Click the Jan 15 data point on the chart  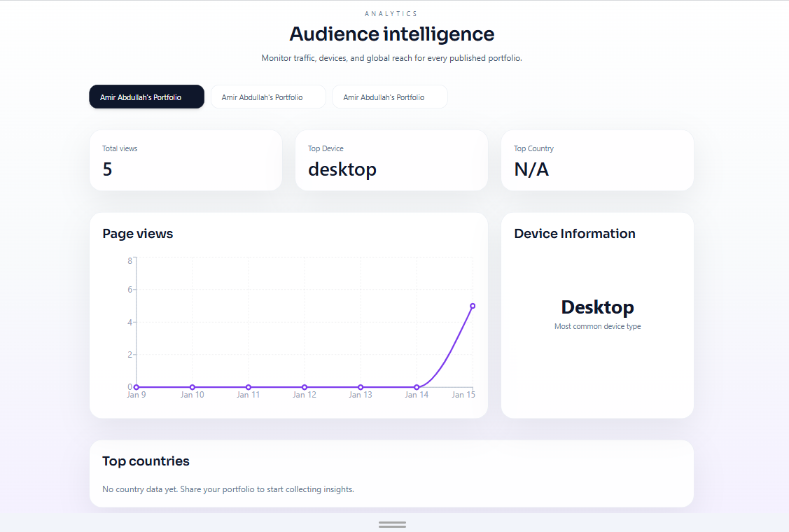(x=473, y=306)
